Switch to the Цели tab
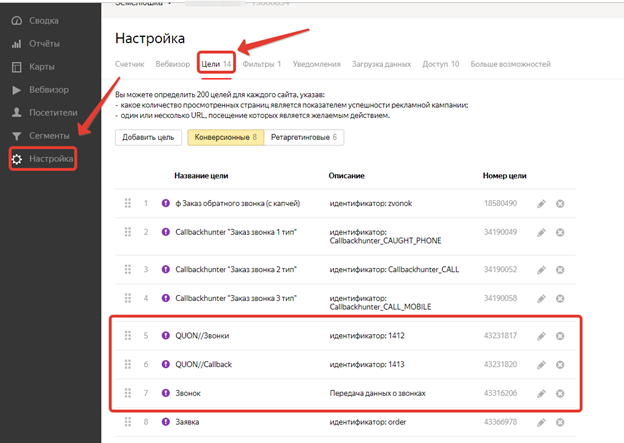Viewport: 624px width, 443px height. click(216, 64)
